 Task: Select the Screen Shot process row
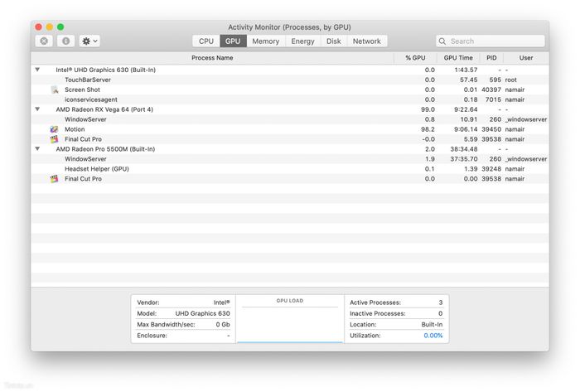290,90
